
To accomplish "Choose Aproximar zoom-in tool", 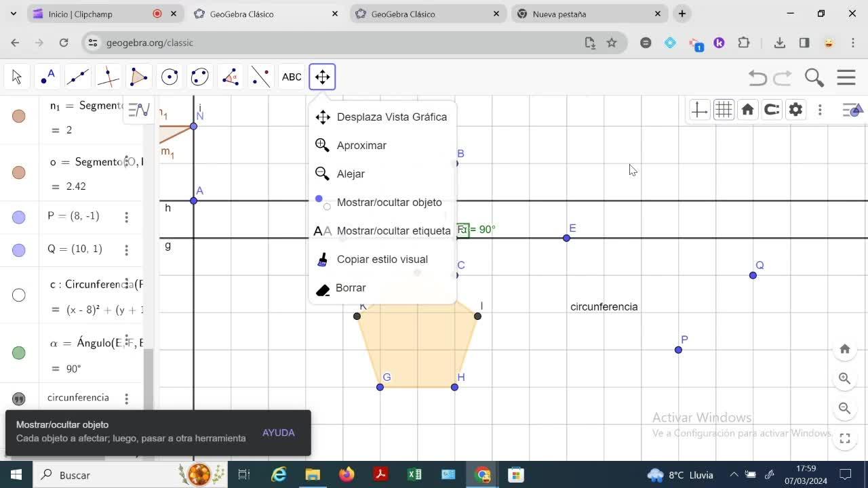I will (382, 145).
